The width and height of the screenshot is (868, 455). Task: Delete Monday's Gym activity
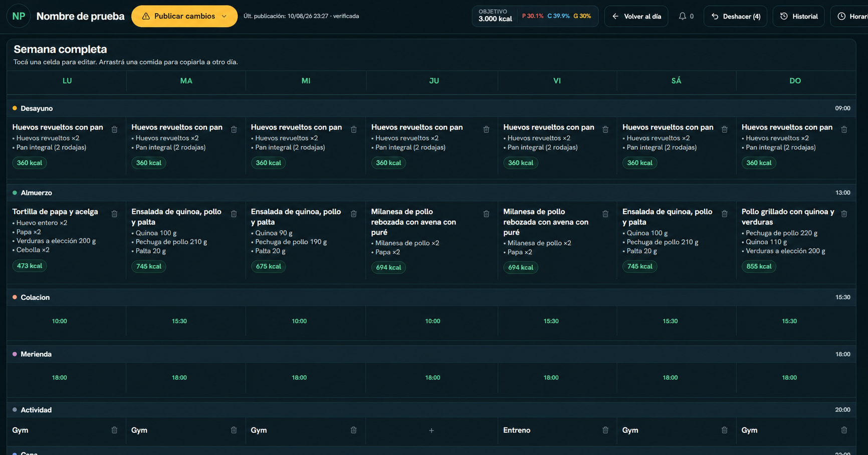point(114,430)
